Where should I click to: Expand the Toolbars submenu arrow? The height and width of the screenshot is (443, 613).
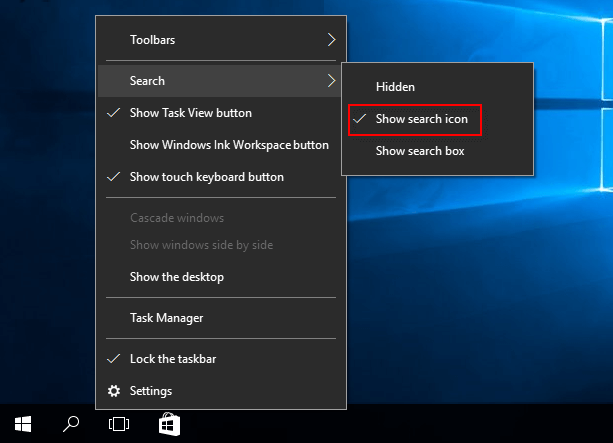coord(331,40)
